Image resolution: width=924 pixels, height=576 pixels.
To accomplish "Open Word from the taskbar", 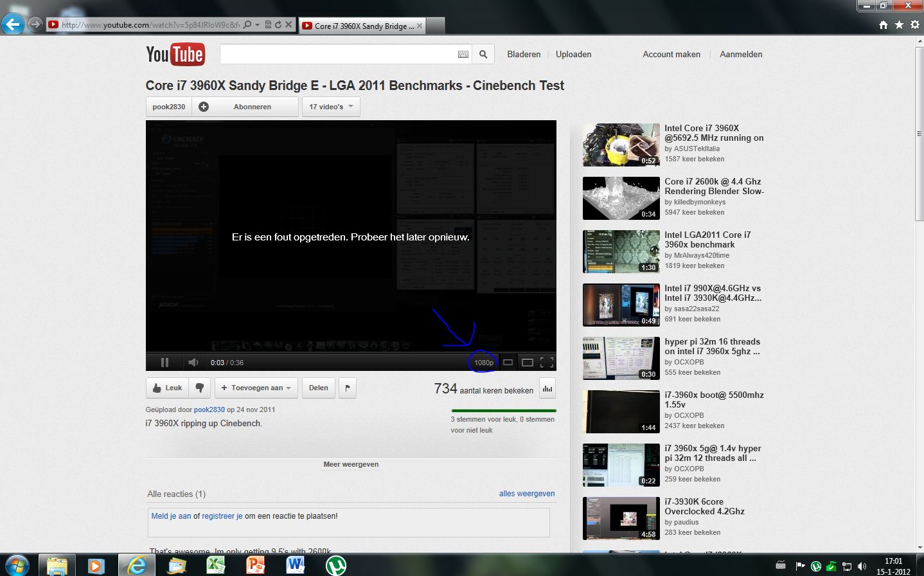I will click(295, 566).
